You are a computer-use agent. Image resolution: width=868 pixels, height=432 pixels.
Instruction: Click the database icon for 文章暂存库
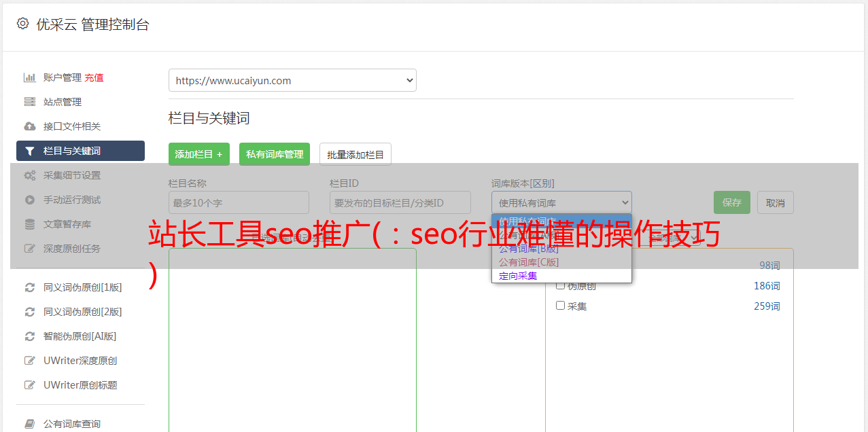point(29,224)
